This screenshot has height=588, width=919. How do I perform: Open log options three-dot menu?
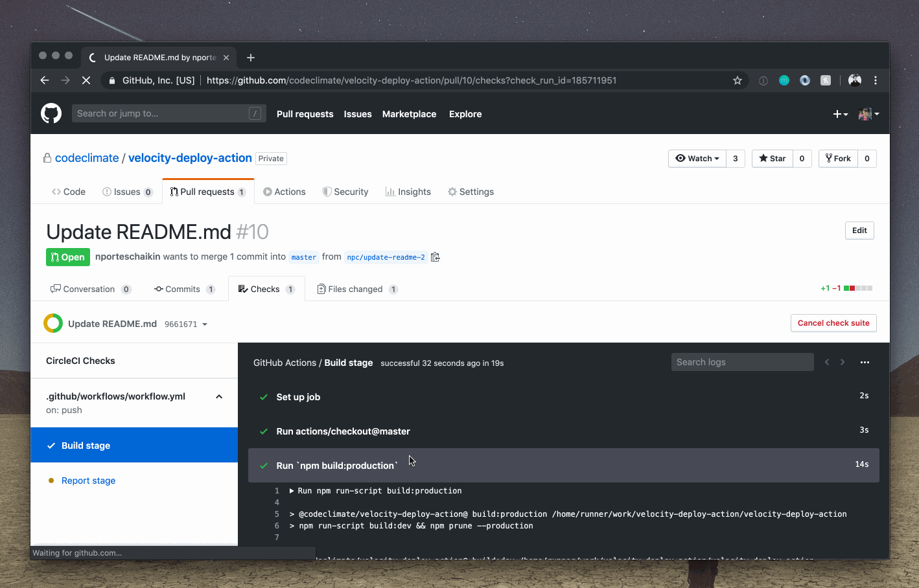(x=865, y=363)
